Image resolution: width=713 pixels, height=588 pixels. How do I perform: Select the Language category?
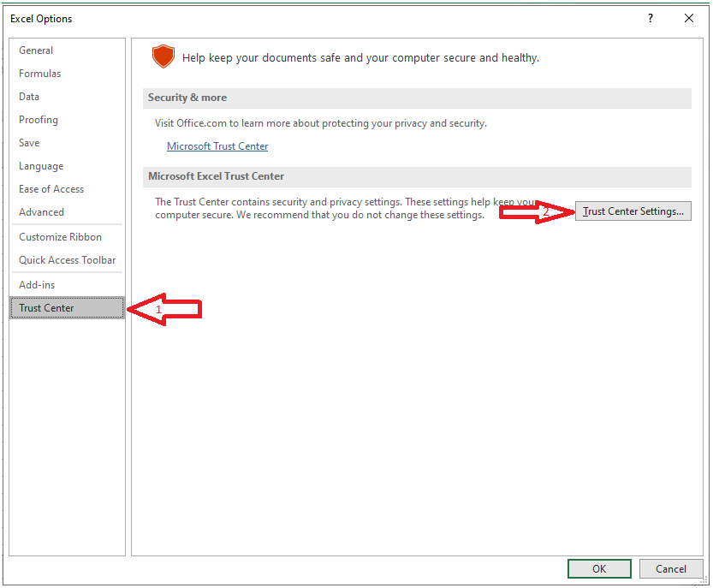[41, 166]
